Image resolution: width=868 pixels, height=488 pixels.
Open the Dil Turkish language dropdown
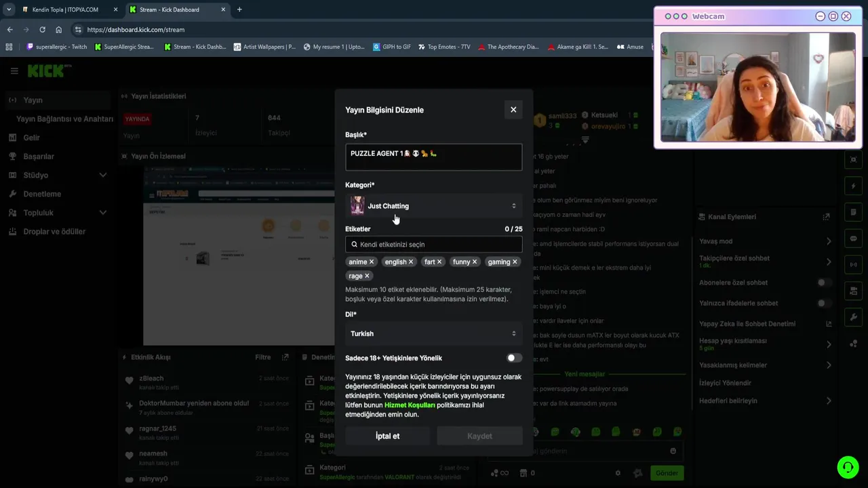(x=434, y=333)
